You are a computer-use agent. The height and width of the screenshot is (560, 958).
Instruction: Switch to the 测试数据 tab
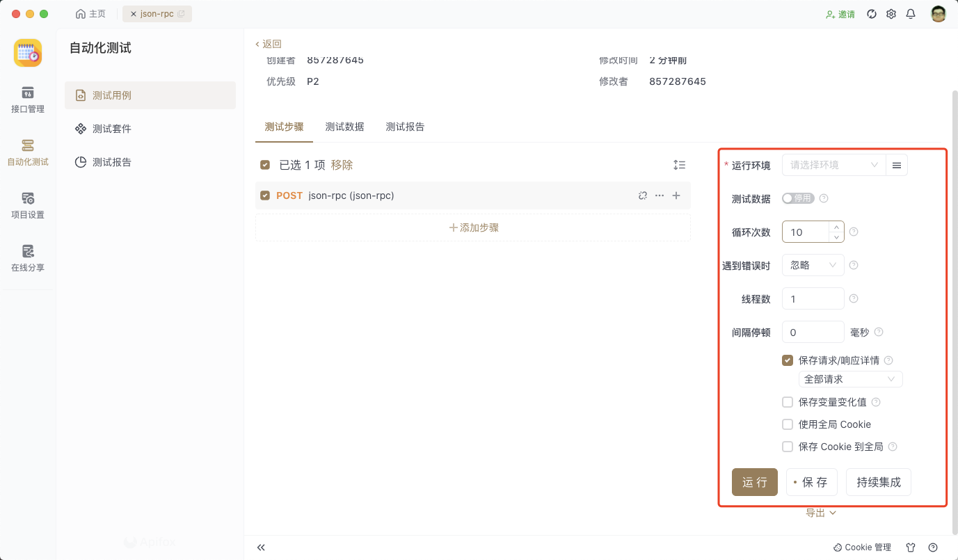(x=344, y=127)
